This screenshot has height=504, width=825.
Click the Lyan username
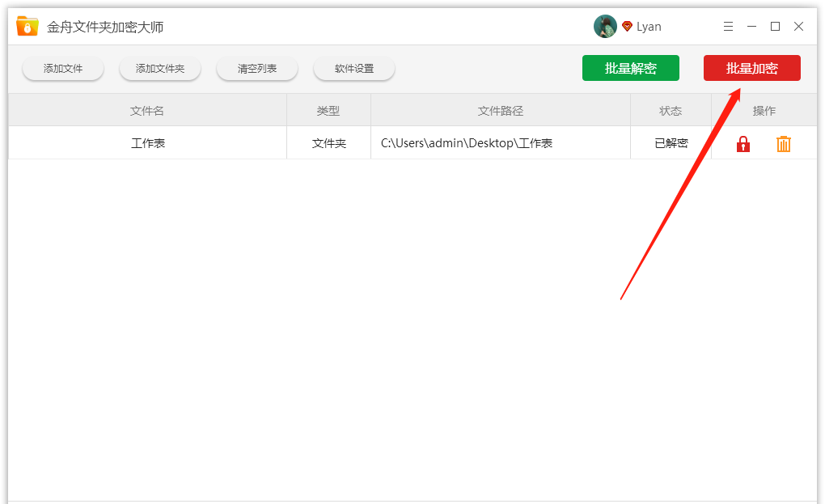click(649, 27)
